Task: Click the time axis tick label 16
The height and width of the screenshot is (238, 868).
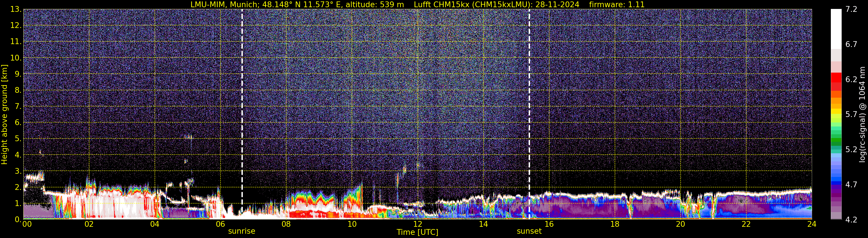Action: coord(549,224)
